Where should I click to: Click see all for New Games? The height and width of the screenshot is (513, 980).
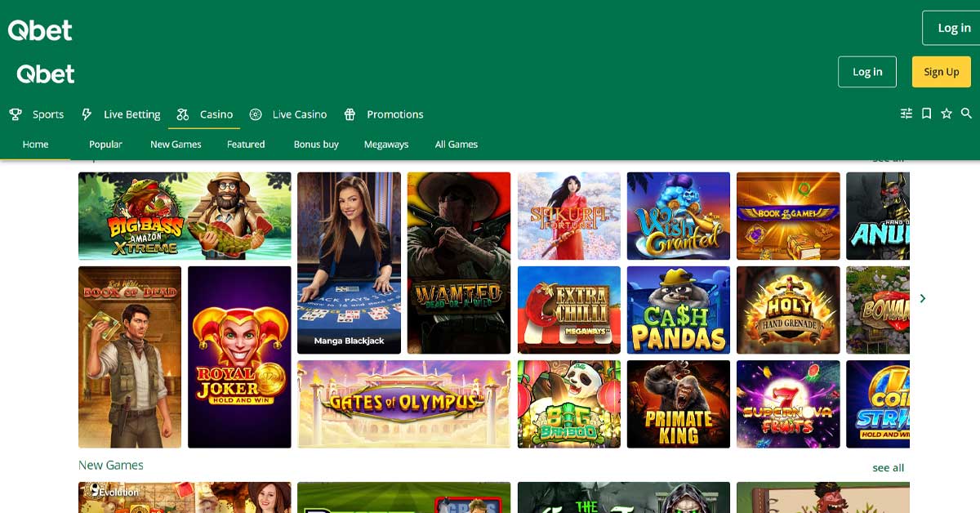tap(888, 468)
